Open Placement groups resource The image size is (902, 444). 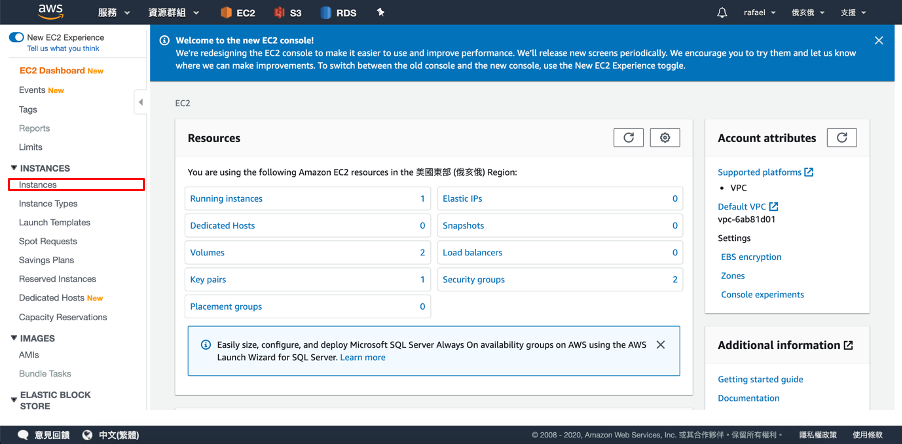[307, 307]
